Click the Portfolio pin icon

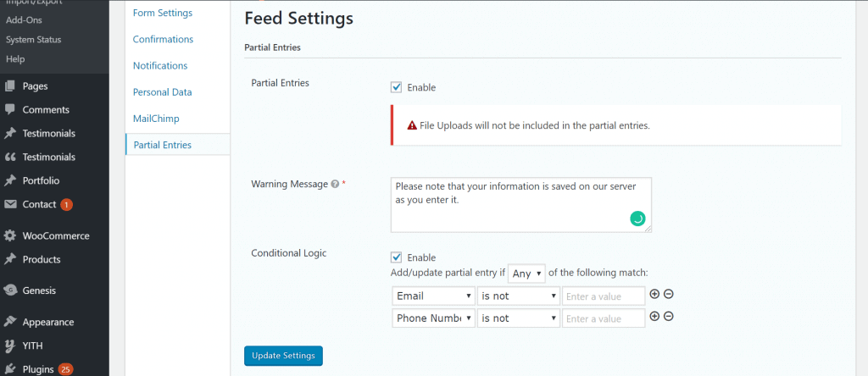tap(10, 181)
